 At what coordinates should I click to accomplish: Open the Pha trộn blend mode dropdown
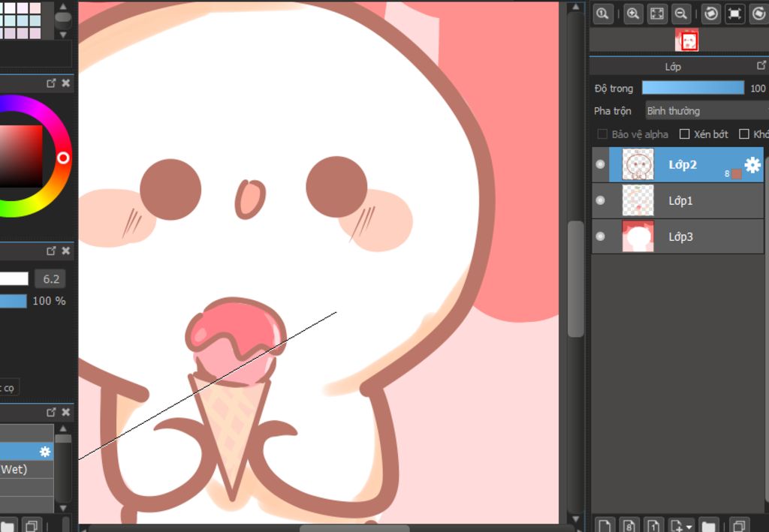click(x=707, y=111)
